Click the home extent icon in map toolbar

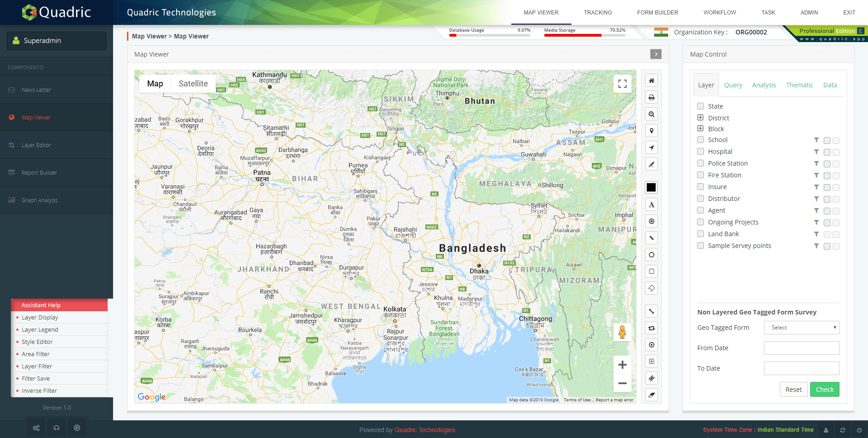click(651, 81)
